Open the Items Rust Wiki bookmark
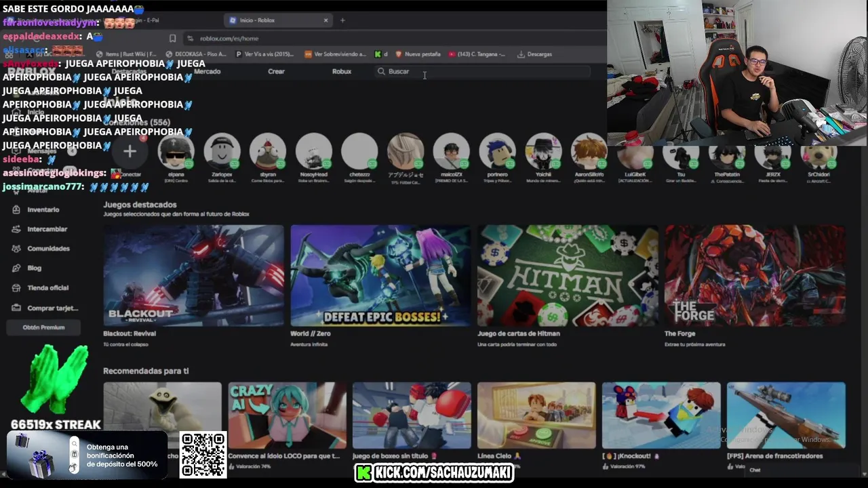This screenshot has width=868, height=488. [x=126, y=54]
